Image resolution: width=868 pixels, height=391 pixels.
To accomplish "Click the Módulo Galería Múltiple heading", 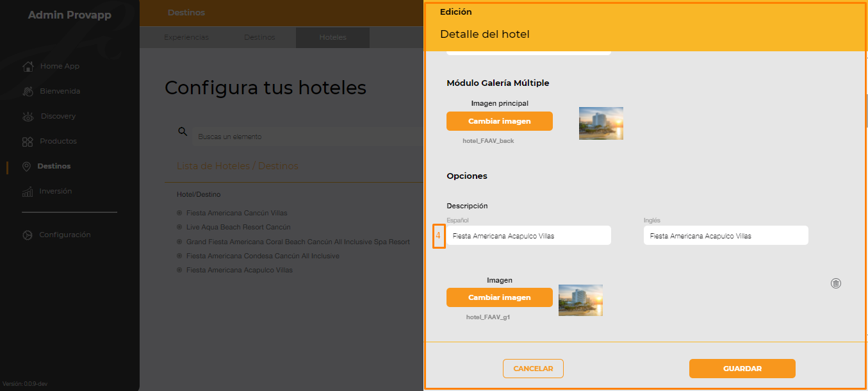I will coord(498,83).
